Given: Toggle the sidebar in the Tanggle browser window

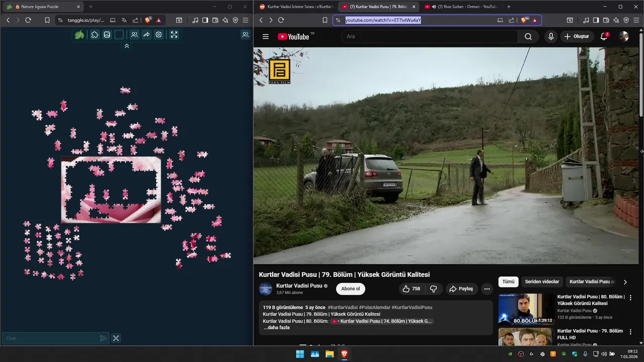Looking at the screenshot, I should pos(205,20).
